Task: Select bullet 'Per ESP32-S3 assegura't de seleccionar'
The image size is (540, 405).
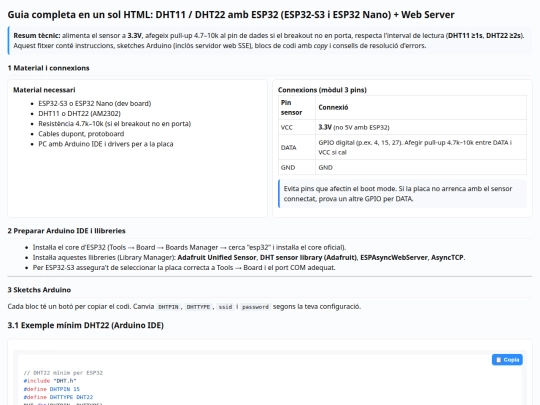Action: tap(184, 268)
